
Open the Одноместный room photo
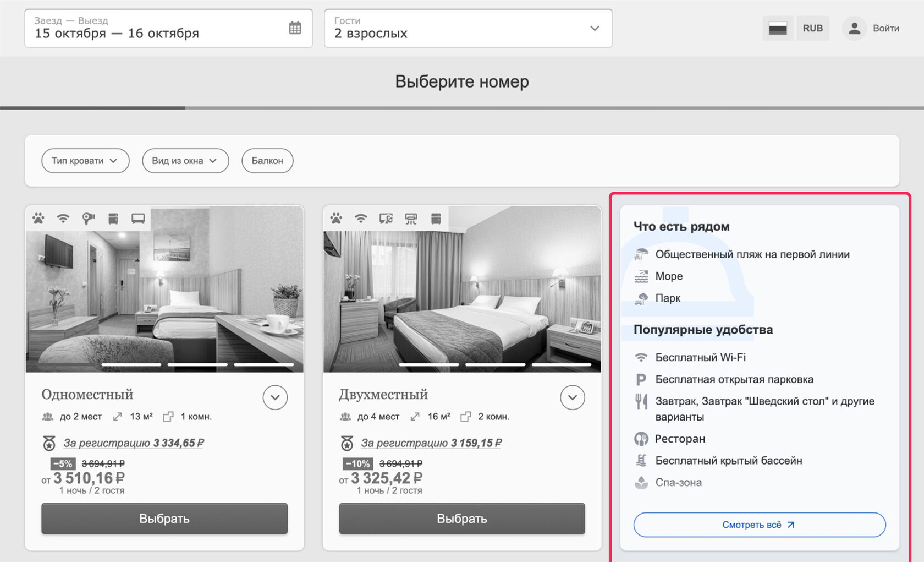(164, 290)
